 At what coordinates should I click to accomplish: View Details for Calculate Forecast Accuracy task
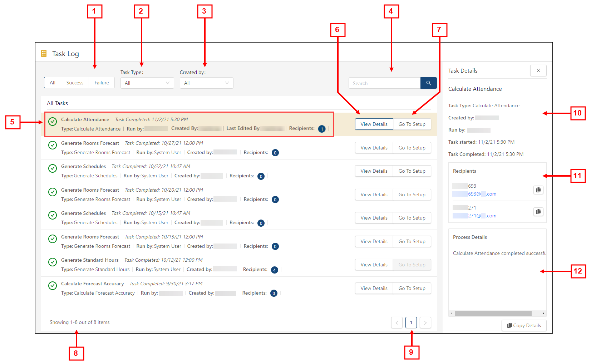coord(374,288)
